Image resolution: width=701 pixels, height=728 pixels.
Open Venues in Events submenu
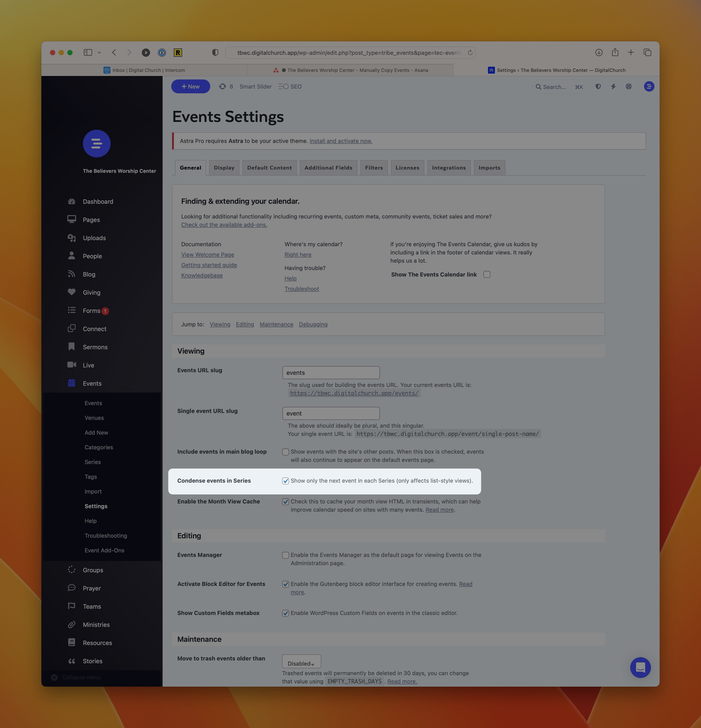point(94,418)
